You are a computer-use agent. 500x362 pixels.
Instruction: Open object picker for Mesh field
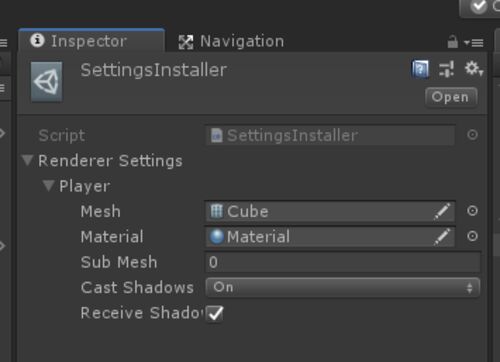point(472,211)
